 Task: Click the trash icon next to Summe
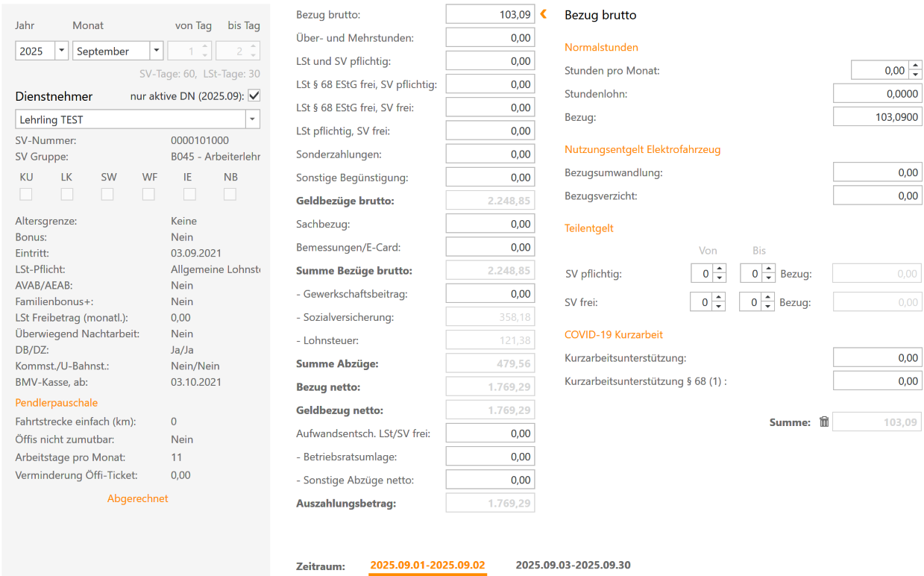(823, 422)
